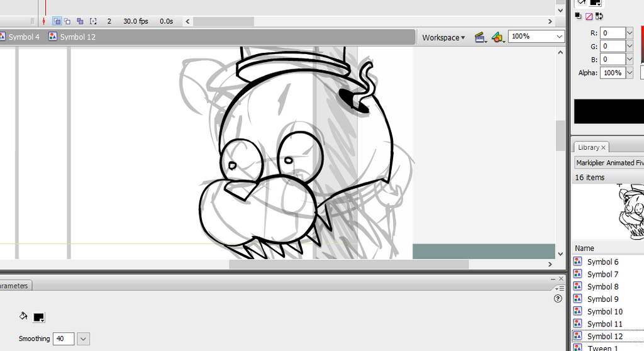The height and width of the screenshot is (351, 644).
Task: Click the timeline scroll right arrow
Action: click(550, 21)
